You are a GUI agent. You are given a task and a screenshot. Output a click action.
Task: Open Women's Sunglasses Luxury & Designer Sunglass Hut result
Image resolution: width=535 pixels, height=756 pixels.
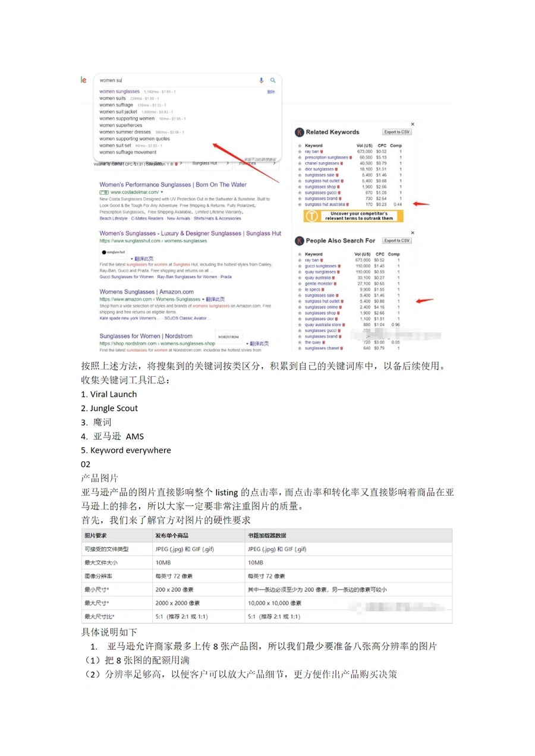click(x=190, y=234)
